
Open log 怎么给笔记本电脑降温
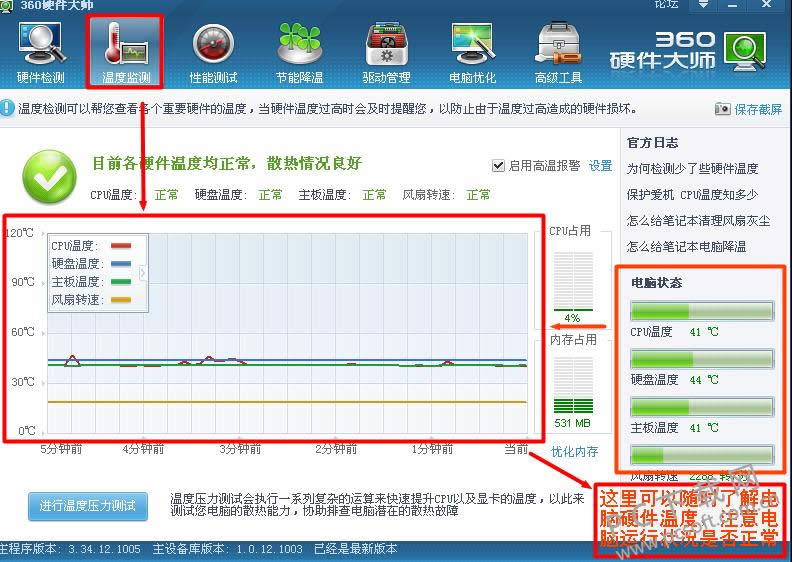686,247
